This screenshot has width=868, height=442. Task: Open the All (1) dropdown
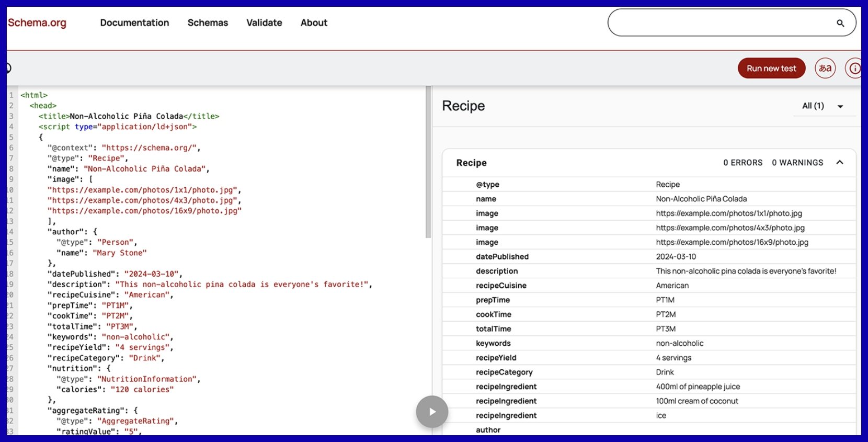click(823, 106)
